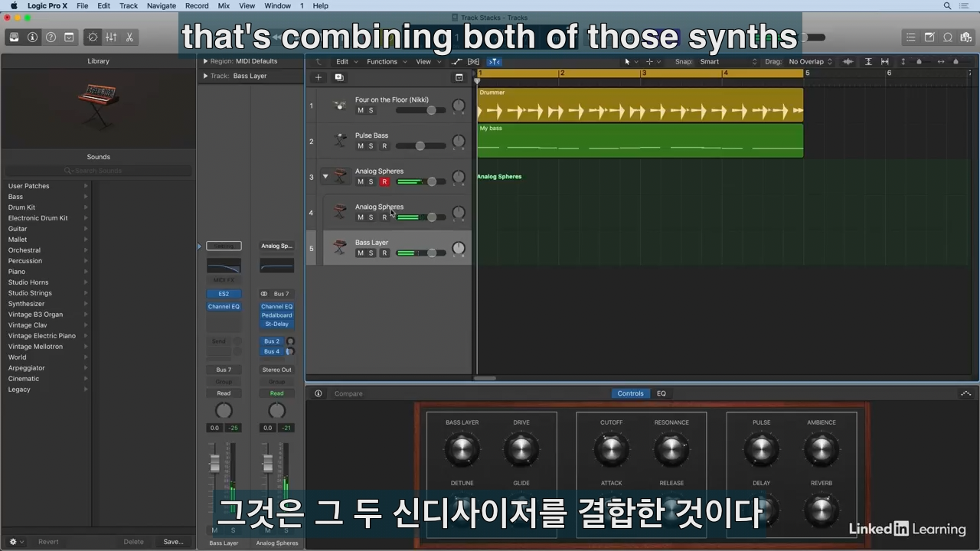Open the Snap Smart dropdown
This screenshot has width=980, height=551.
(727, 61)
